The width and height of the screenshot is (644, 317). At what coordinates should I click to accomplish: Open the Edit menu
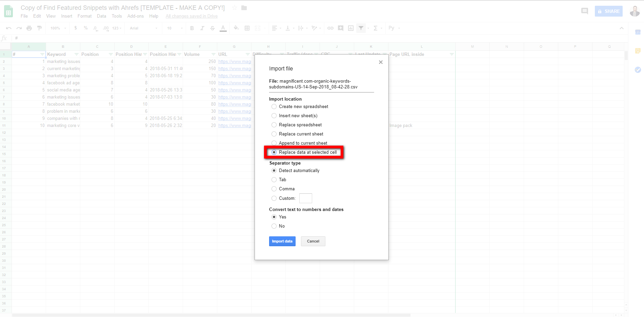tap(37, 16)
